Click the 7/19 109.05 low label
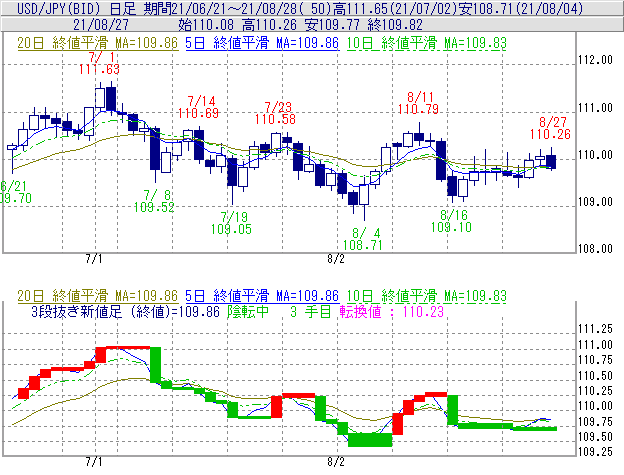624x475 pixels. 232,223
